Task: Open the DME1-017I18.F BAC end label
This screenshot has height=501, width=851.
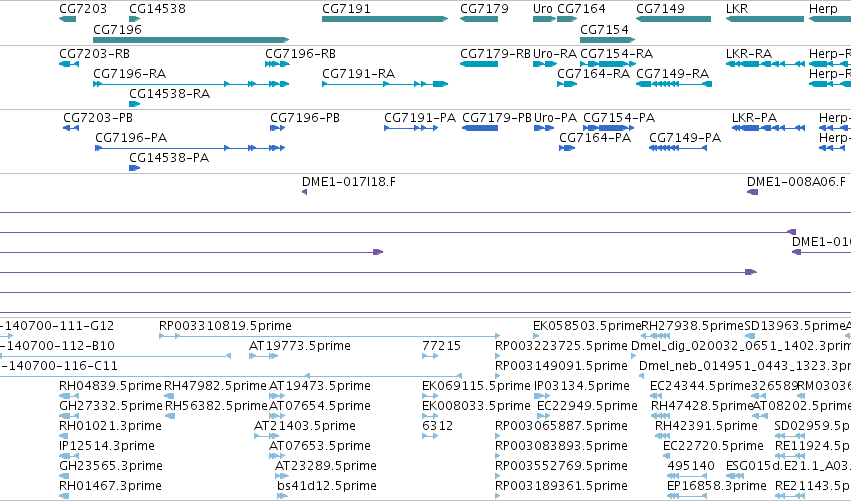Action: pyautogui.click(x=349, y=182)
